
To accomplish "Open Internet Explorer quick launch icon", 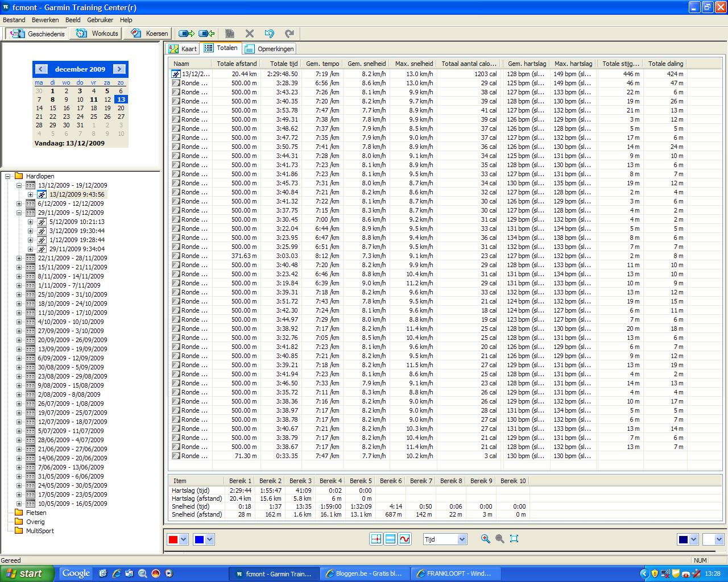I will click(x=116, y=573).
